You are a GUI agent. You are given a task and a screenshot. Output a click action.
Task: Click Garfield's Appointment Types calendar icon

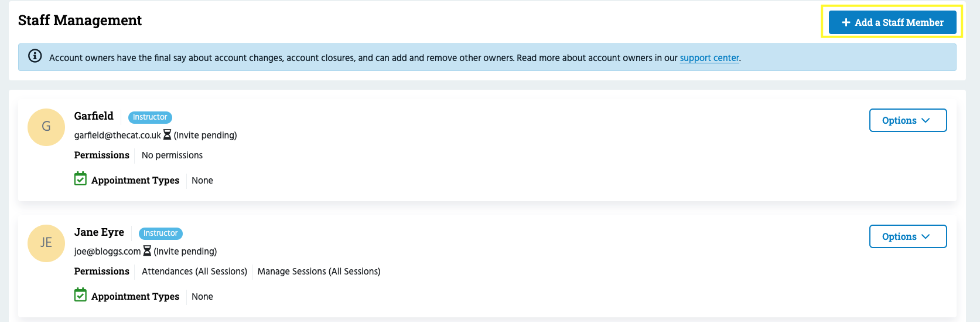pyautogui.click(x=80, y=179)
